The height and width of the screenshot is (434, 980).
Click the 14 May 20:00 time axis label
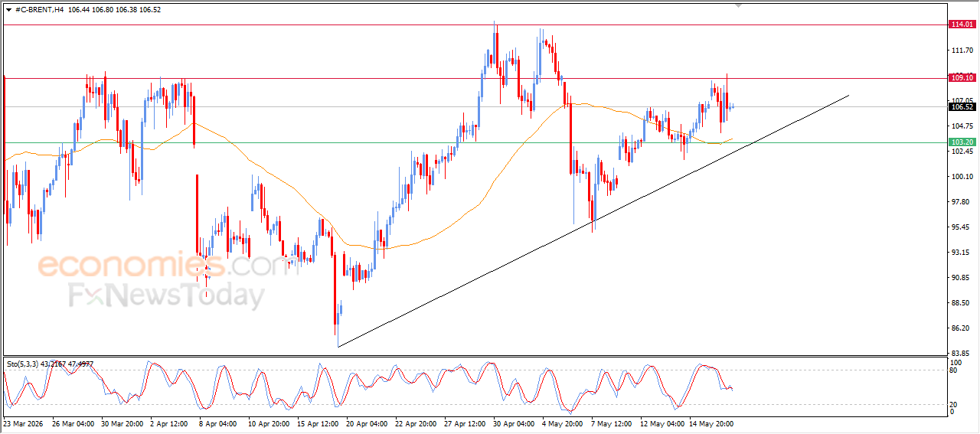click(714, 423)
